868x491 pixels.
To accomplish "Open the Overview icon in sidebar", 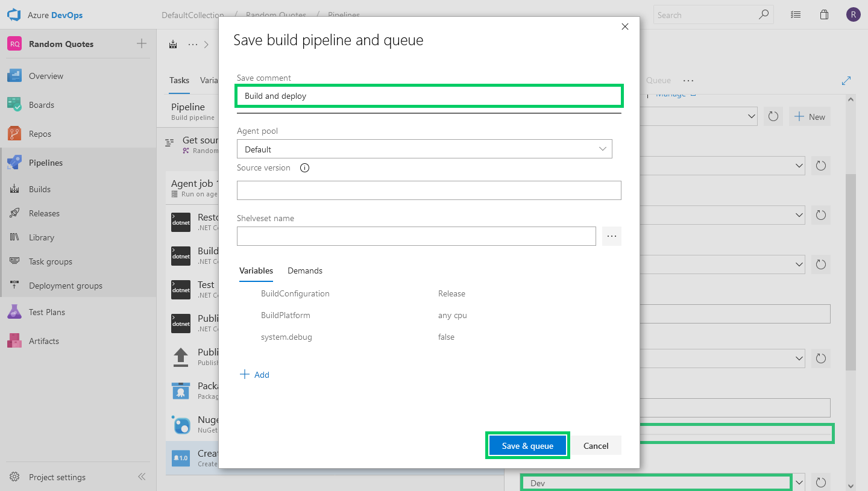I will (x=14, y=76).
